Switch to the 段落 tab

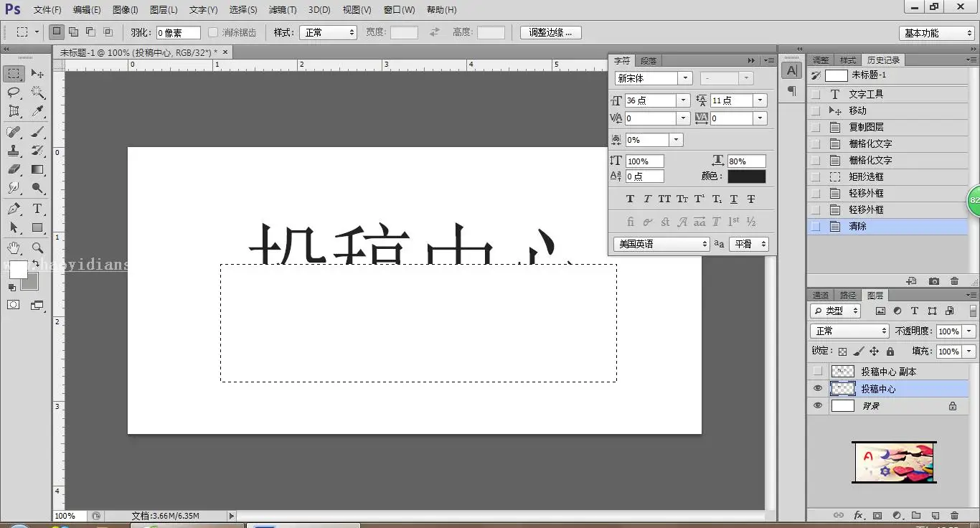tap(649, 61)
